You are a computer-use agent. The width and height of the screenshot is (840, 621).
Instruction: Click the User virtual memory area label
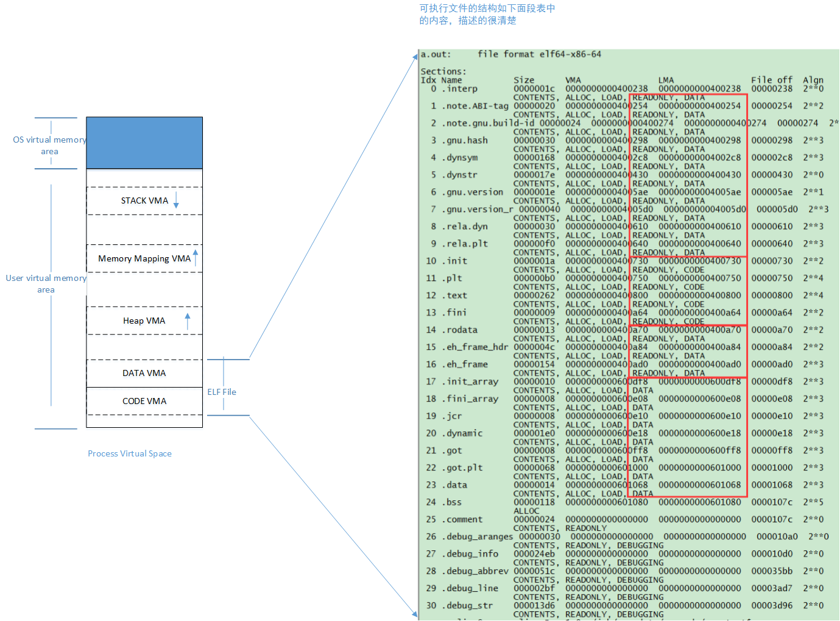(46, 283)
